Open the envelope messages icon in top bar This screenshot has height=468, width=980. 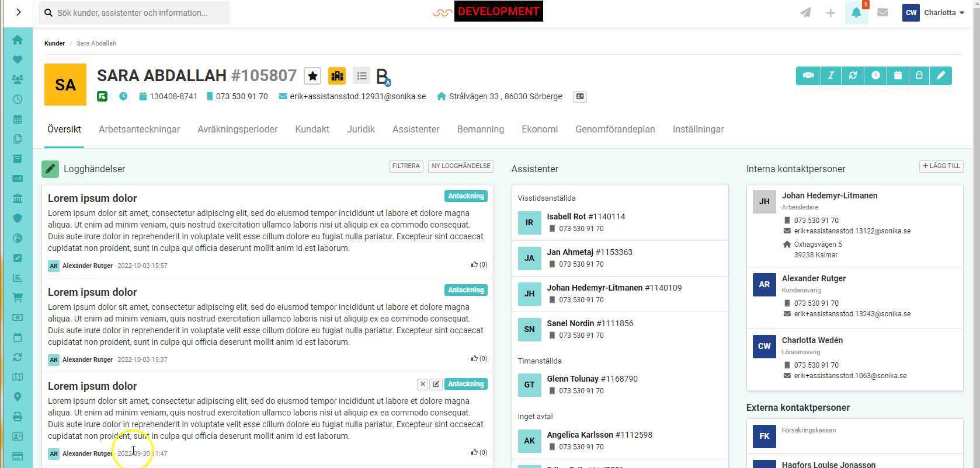coord(882,13)
